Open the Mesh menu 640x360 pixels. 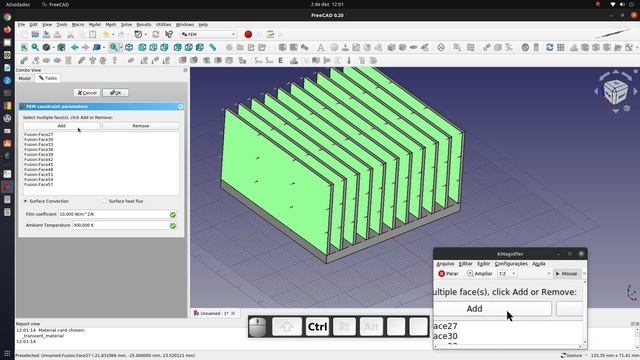[x=111, y=24]
